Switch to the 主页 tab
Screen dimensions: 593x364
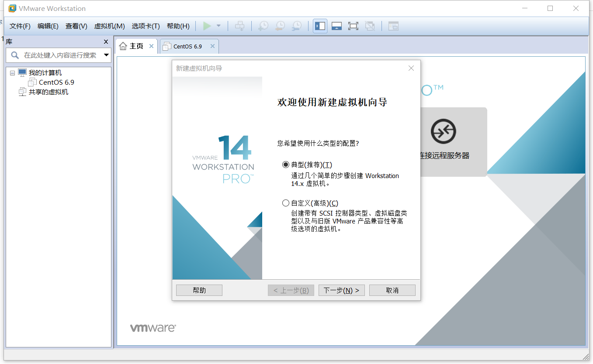coord(136,46)
